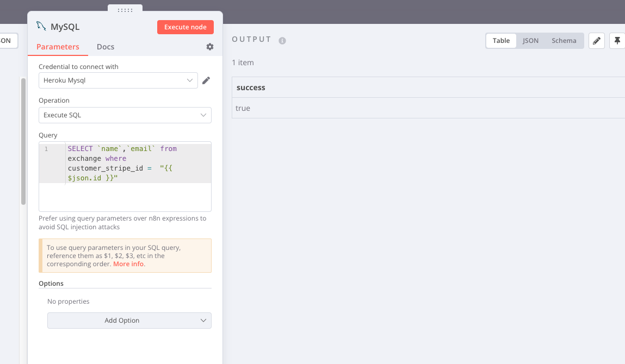The height and width of the screenshot is (364, 625).
Task: Click the output info icon
Action: coord(282,41)
